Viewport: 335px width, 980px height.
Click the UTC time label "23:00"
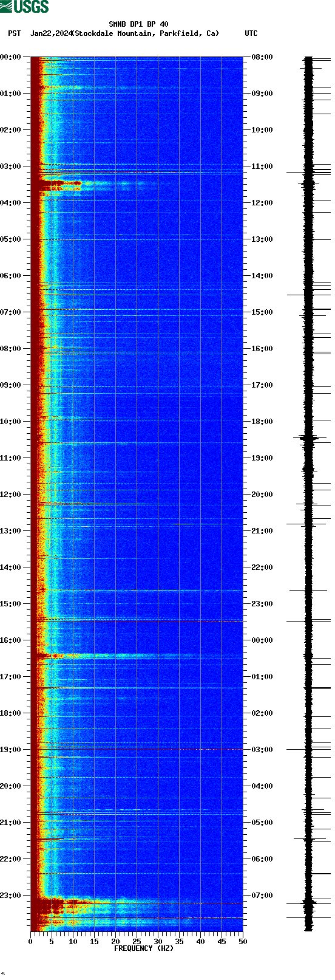point(262,604)
